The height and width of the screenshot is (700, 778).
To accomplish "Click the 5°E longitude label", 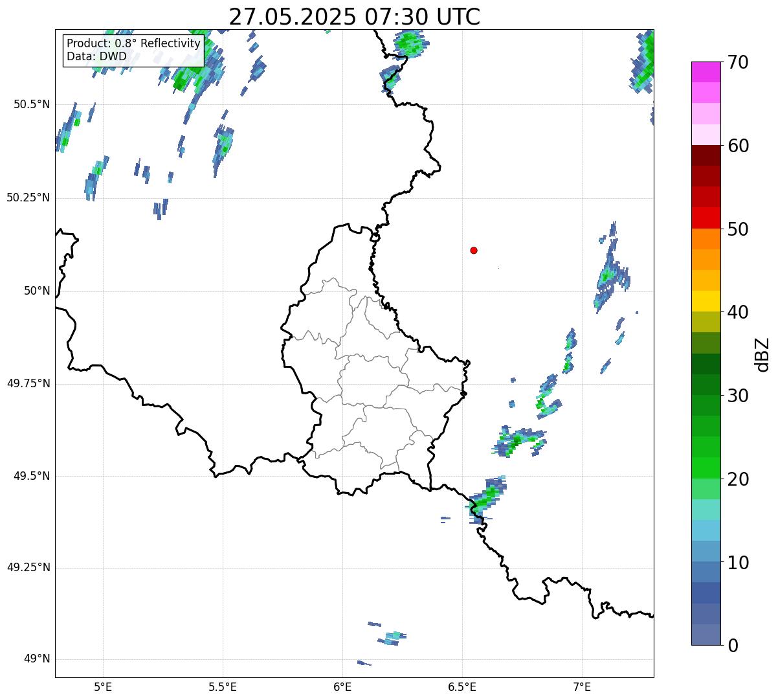I will pos(104,686).
